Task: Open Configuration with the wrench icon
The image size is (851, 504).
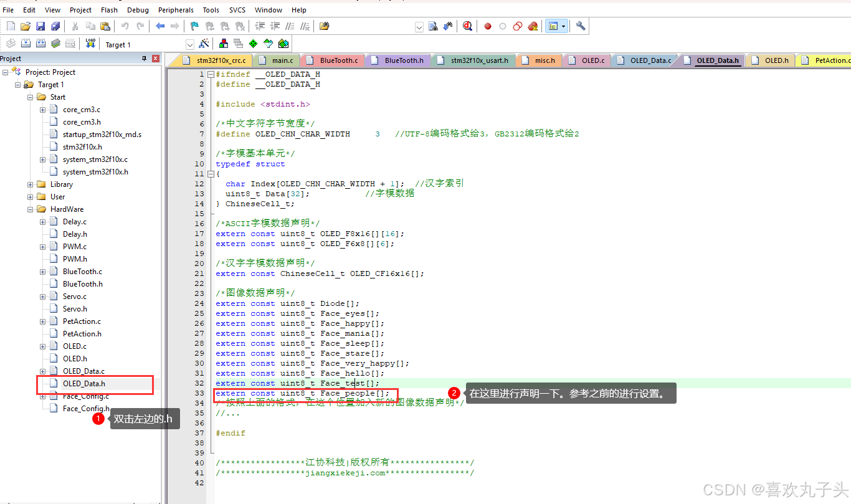Action: pyautogui.click(x=580, y=26)
